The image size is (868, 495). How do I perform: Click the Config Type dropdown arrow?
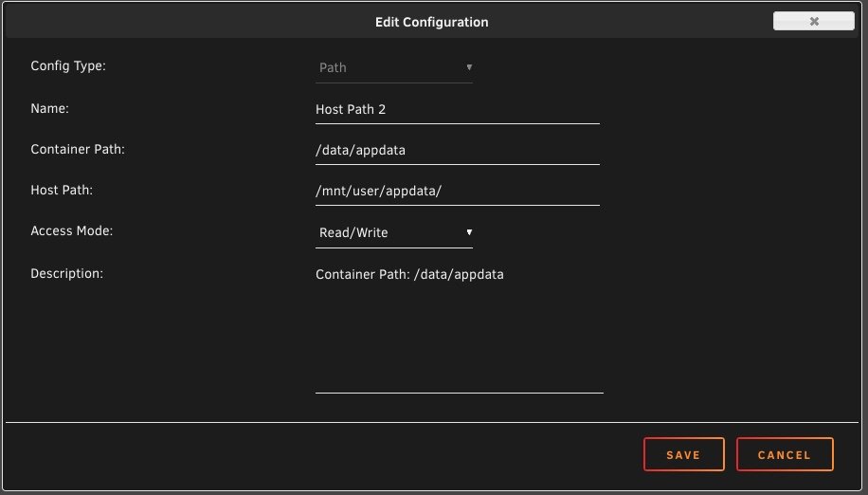click(x=469, y=67)
